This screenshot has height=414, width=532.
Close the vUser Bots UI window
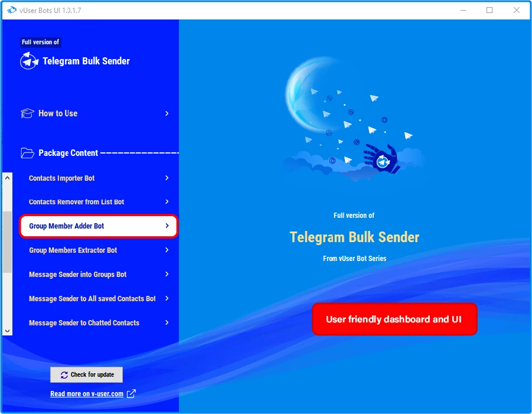click(x=517, y=10)
